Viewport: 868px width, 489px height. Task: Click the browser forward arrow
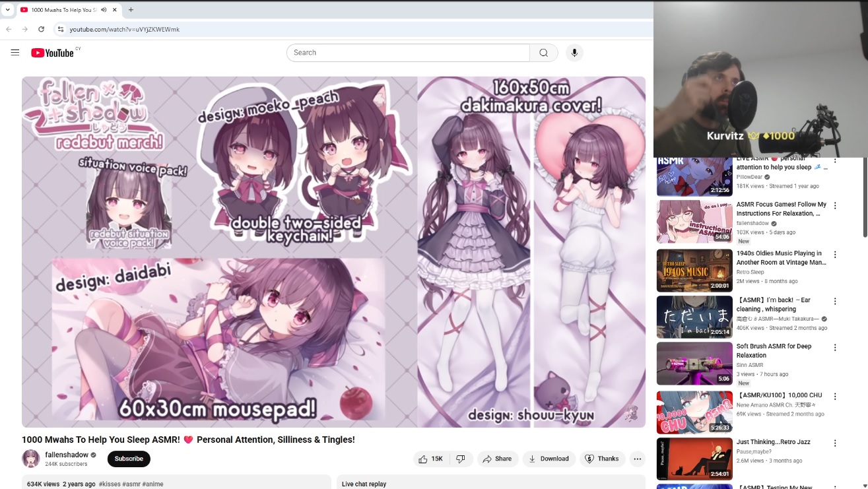[24, 29]
